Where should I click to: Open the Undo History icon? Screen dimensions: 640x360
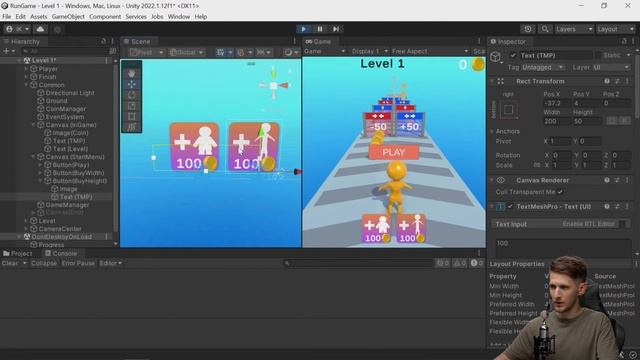528,29
